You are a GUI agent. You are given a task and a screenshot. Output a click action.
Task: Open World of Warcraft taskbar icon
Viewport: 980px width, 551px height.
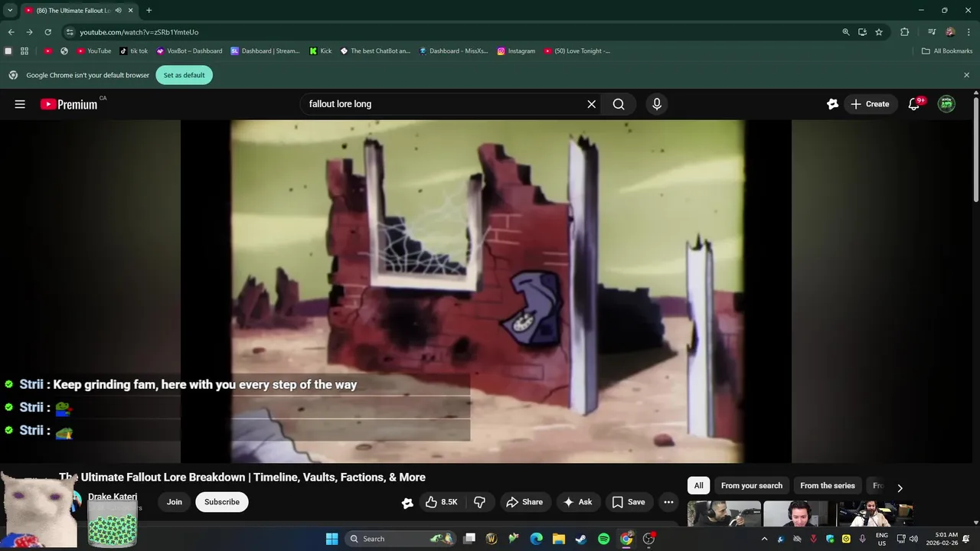coord(492,539)
